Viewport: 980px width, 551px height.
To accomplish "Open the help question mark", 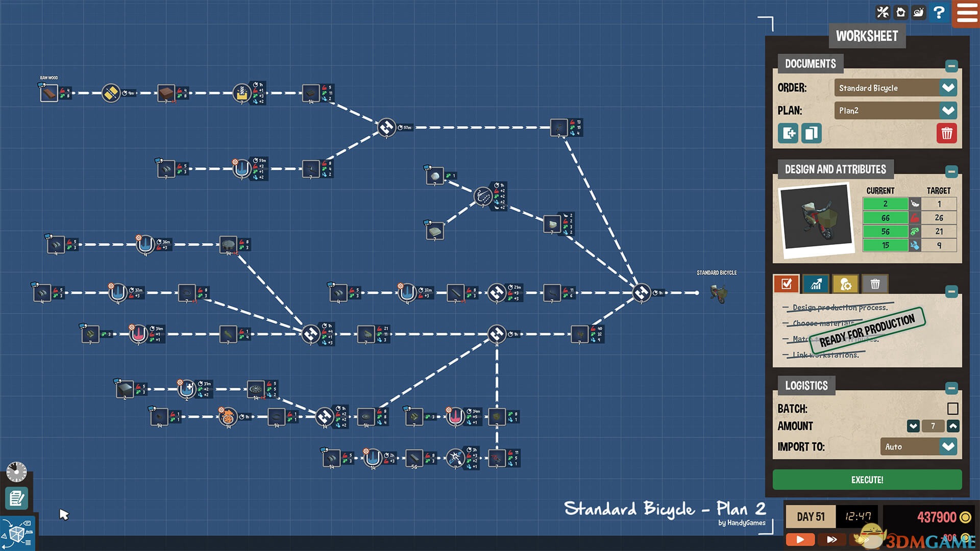I will 939,12.
